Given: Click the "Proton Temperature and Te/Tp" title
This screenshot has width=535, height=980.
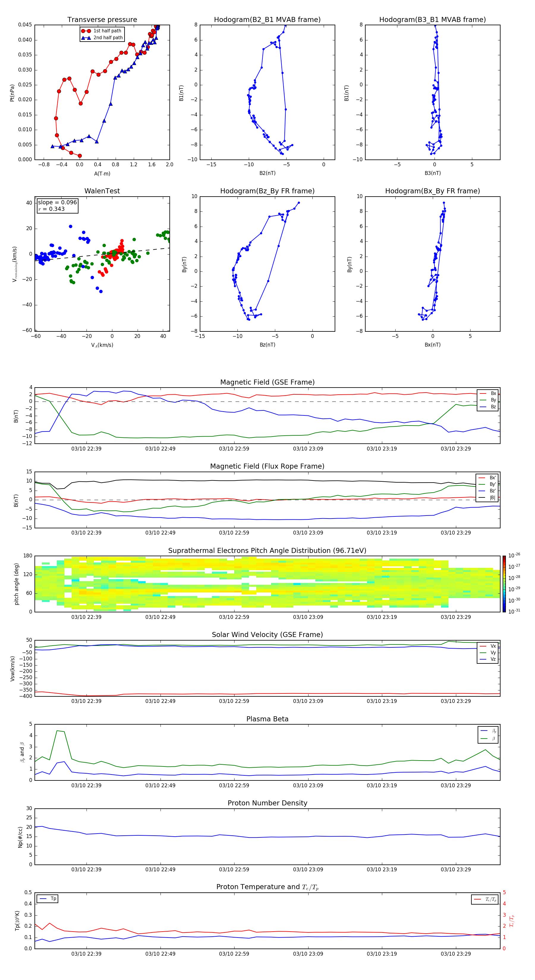Looking at the screenshot, I should [267, 887].
